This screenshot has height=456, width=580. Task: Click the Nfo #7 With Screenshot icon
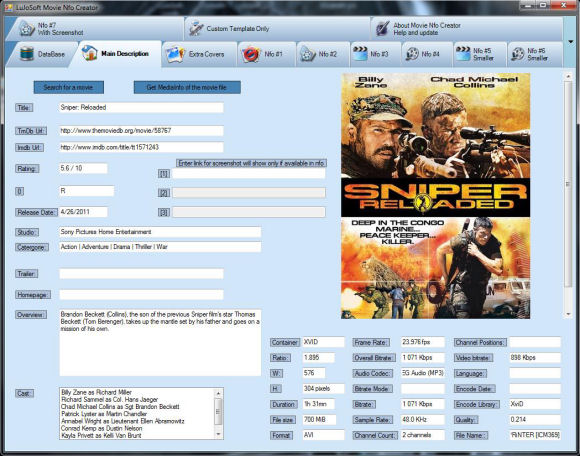26,28
